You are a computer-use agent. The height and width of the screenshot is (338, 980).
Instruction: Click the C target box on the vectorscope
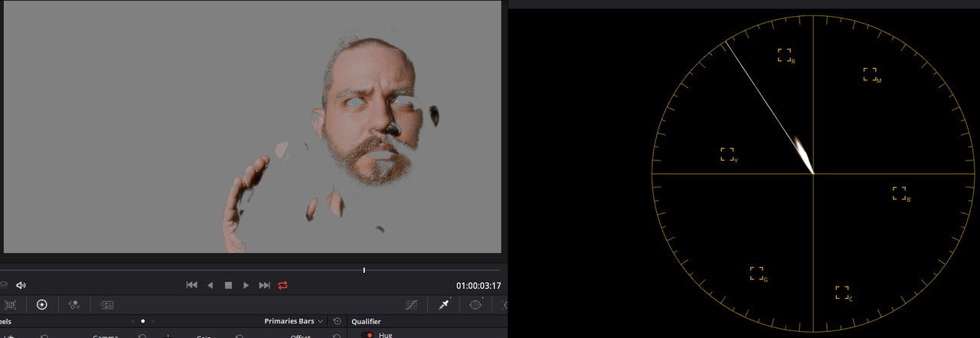tap(842, 293)
